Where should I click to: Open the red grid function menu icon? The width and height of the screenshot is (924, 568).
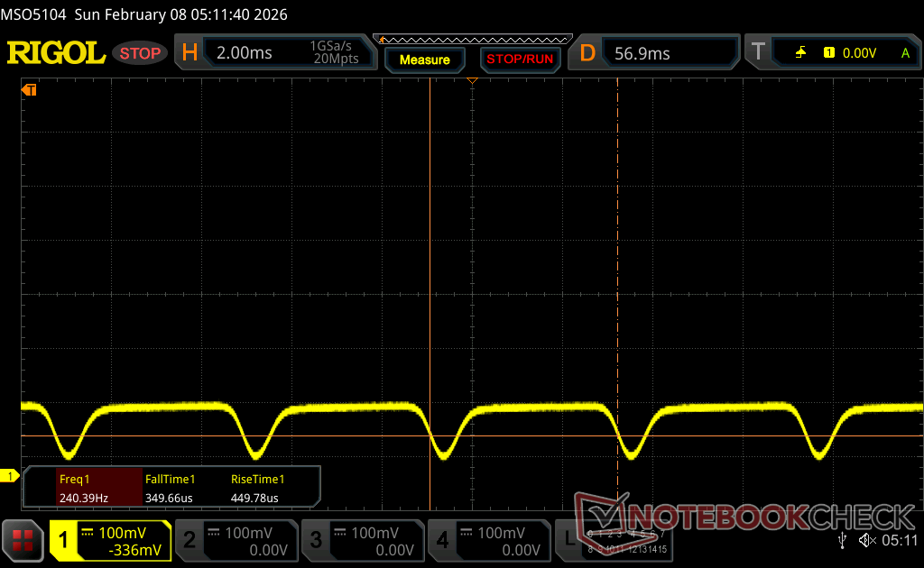23,540
